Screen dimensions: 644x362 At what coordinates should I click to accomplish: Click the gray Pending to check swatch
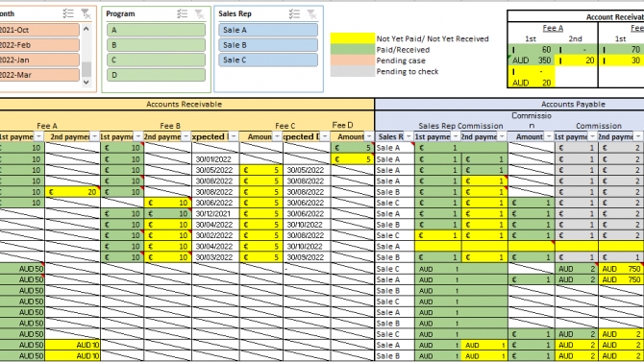coord(353,71)
